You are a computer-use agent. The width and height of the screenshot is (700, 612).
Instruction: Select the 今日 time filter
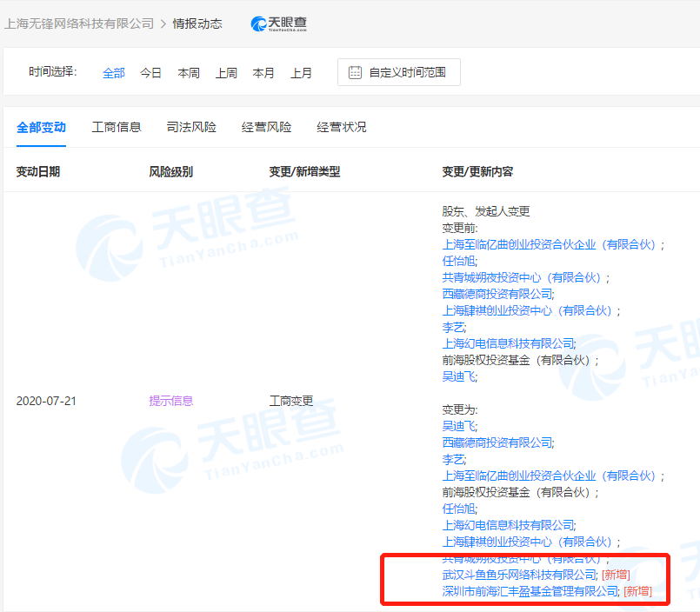point(151,73)
